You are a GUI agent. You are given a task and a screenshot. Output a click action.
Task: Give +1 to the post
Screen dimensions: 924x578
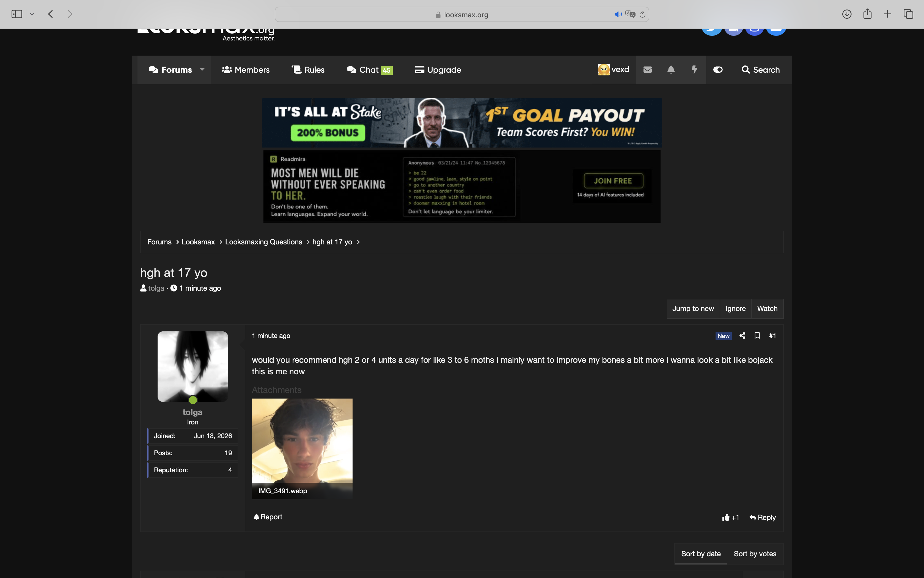[730, 517]
